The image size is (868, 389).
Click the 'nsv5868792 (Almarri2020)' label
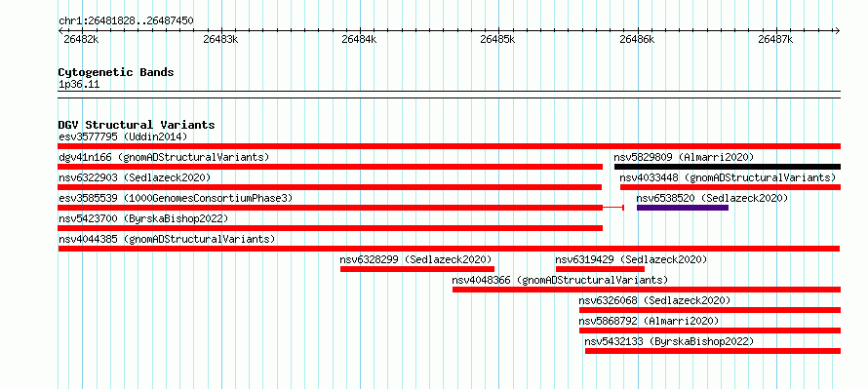pyautogui.click(x=649, y=321)
